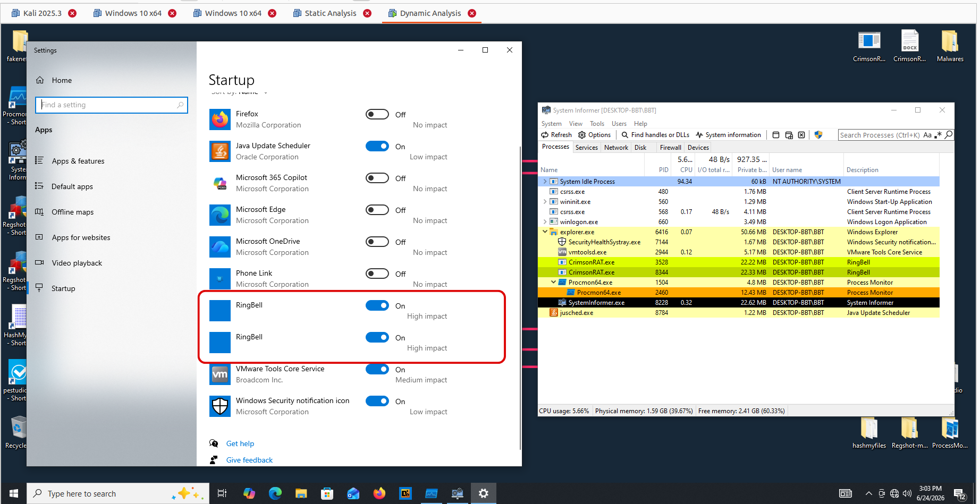Turn off Java Update Scheduler startup

pos(377,146)
